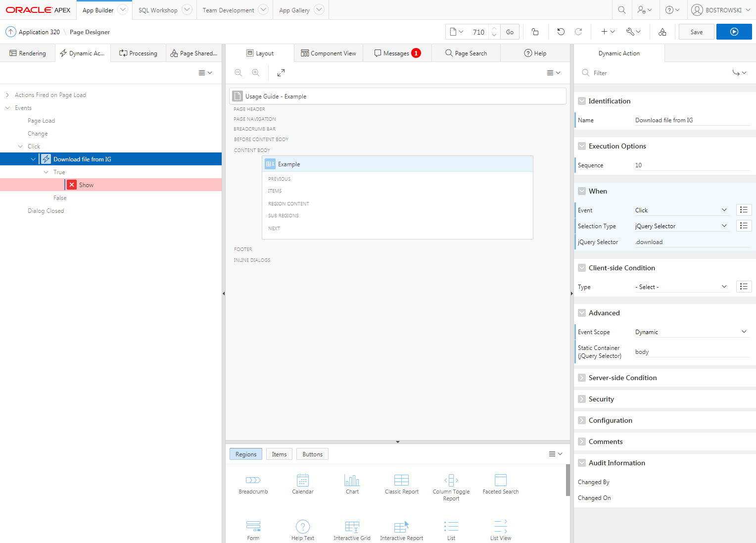Select the Chart region type

click(x=352, y=484)
